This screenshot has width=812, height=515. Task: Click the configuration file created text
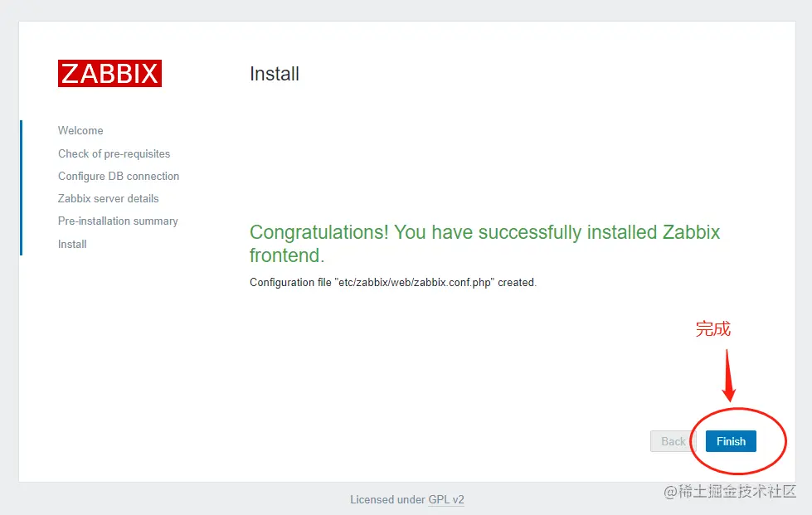tap(393, 282)
